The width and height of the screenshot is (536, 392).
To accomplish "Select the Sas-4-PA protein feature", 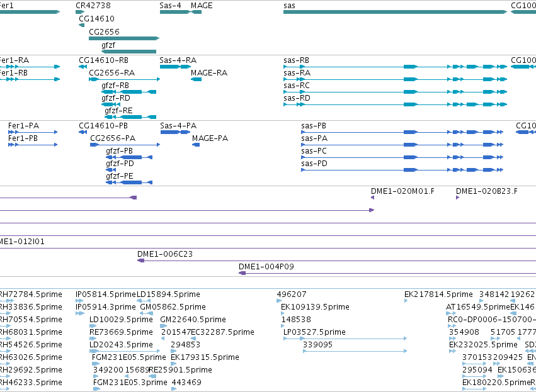I will click(x=175, y=132).
